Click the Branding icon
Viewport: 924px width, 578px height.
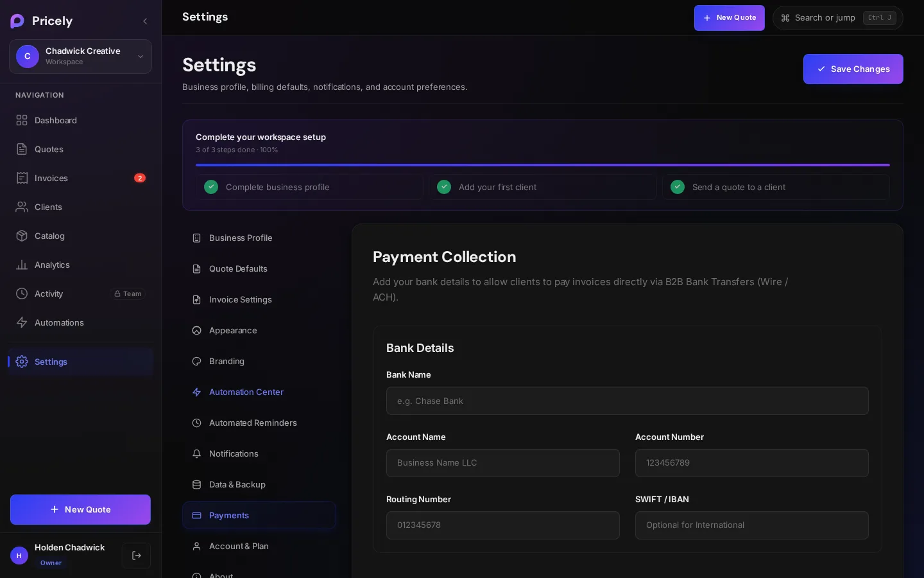(x=197, y=361)
